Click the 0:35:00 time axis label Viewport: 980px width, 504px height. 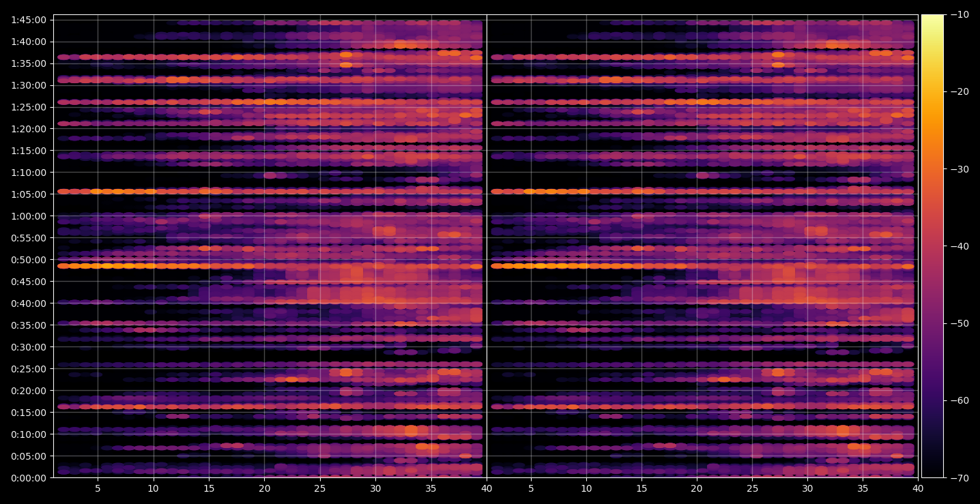29,325
